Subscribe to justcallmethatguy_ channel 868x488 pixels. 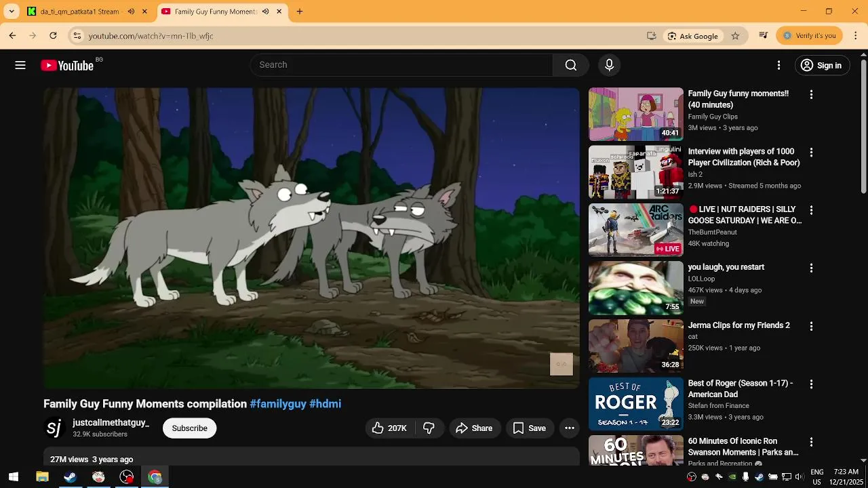189,428
